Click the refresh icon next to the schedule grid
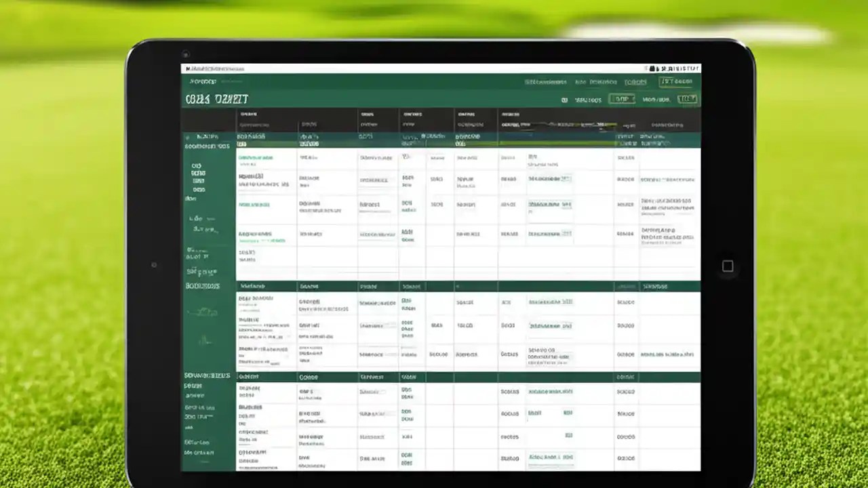Screen dimensions: 868x488 (687, 99)
